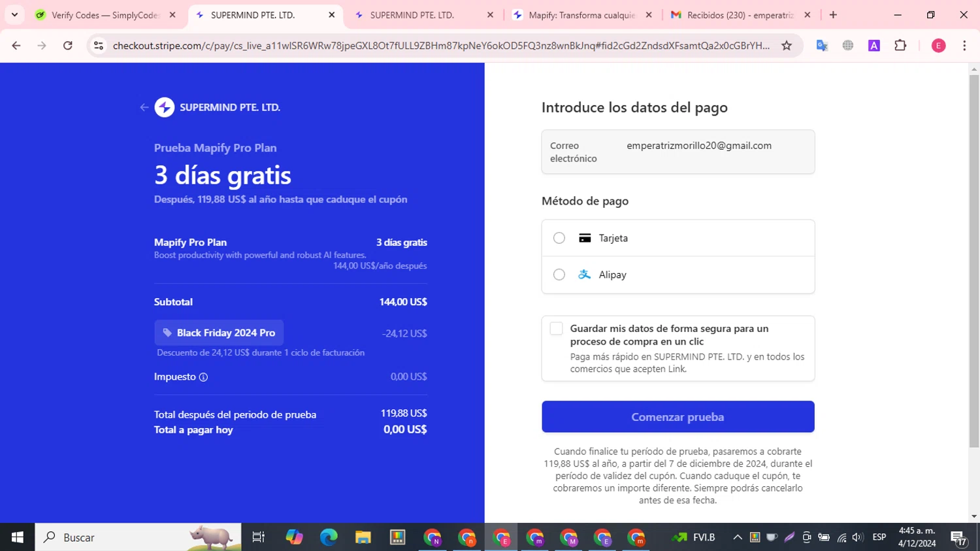Click the checkout.stripe.com address bar
Viewport: 980px width, 551px height.
click(441, 46)
